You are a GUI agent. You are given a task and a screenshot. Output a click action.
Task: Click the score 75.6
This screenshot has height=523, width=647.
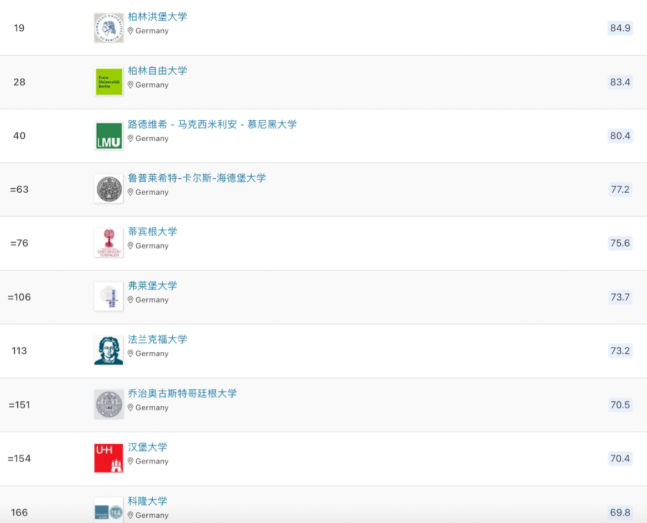(620, 243)
